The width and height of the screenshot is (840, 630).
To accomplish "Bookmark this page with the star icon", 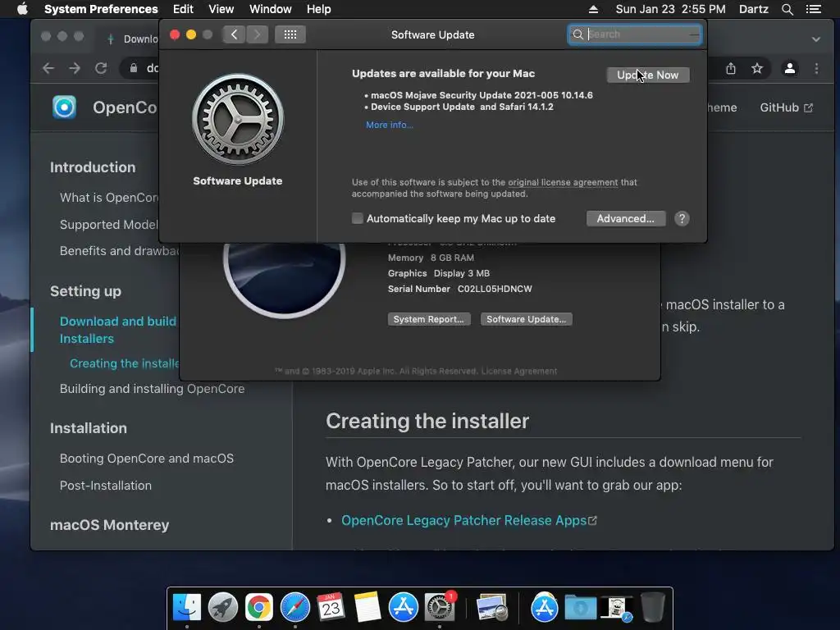I will coord(757,68).
